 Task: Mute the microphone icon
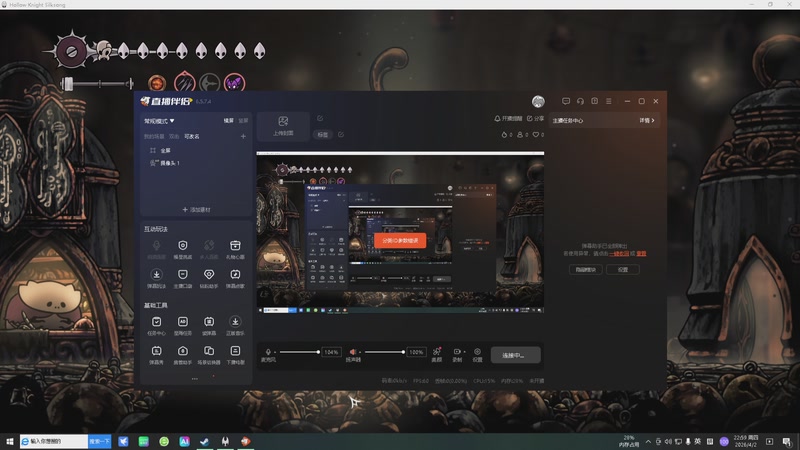[x=268, y=352]
